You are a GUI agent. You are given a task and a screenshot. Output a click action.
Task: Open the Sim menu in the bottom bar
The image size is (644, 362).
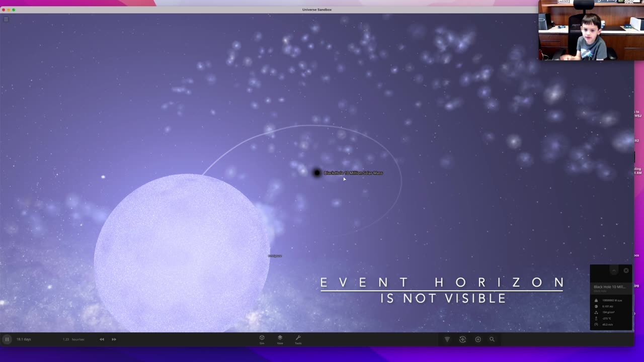click(262, 339)
